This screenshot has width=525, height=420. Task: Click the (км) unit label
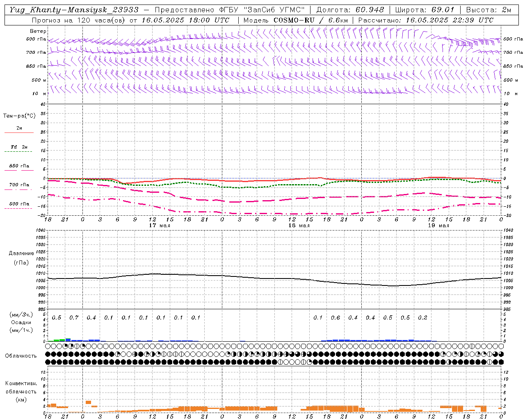pyautogui.click(x=21, y=399)
